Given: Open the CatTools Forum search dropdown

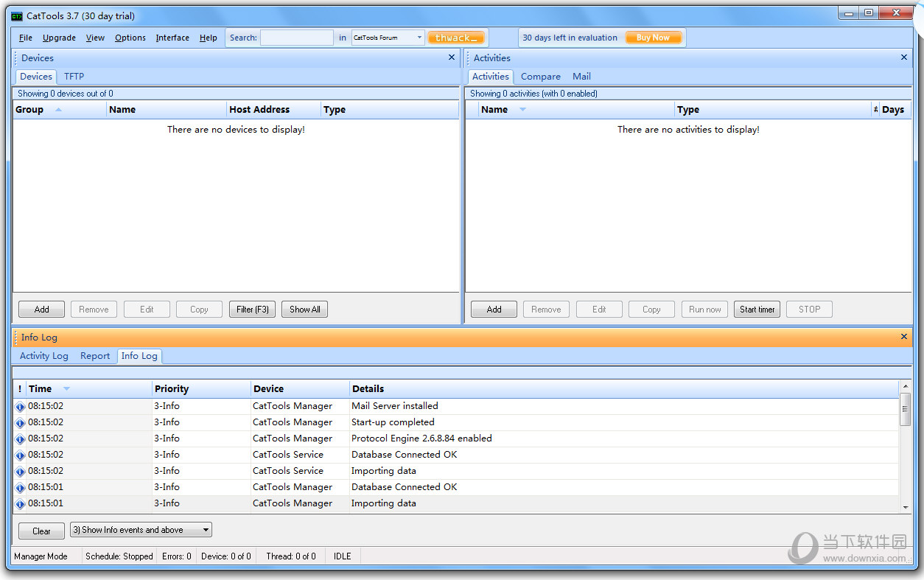Looking at the screenshot, I should 419,38.
